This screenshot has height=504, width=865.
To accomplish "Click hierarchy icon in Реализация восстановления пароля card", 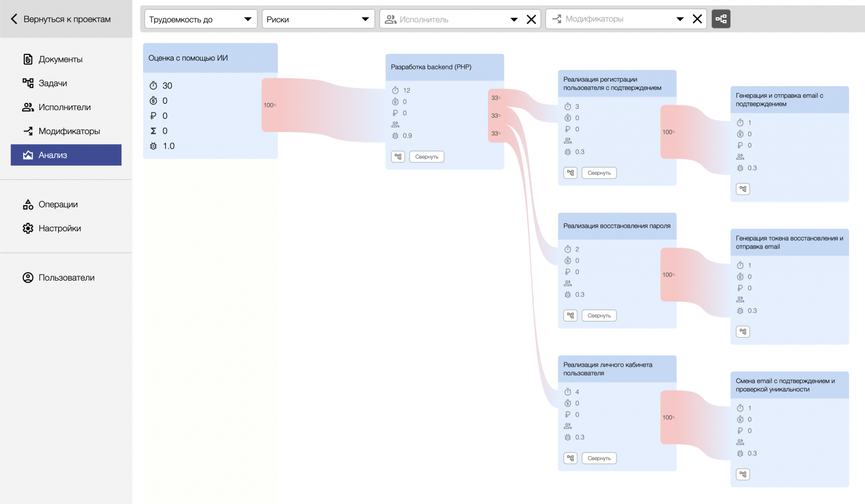I will pos(571,315).
